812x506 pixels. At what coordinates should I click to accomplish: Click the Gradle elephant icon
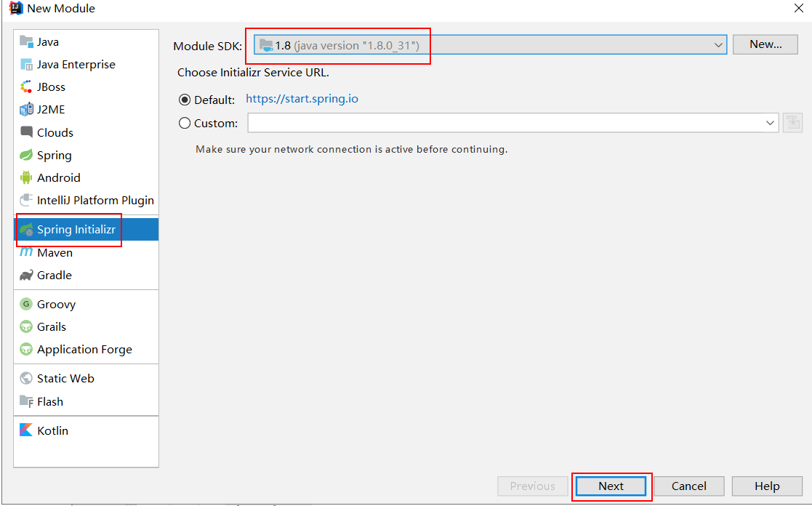coord(26,275)
